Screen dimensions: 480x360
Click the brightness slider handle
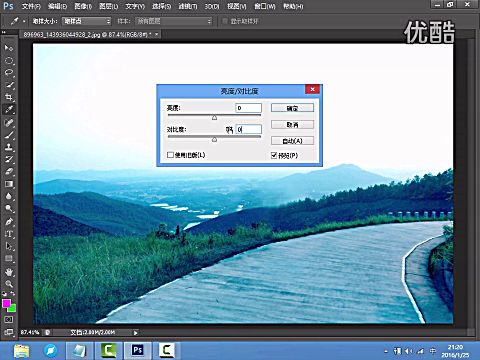[x=214, y=117]
